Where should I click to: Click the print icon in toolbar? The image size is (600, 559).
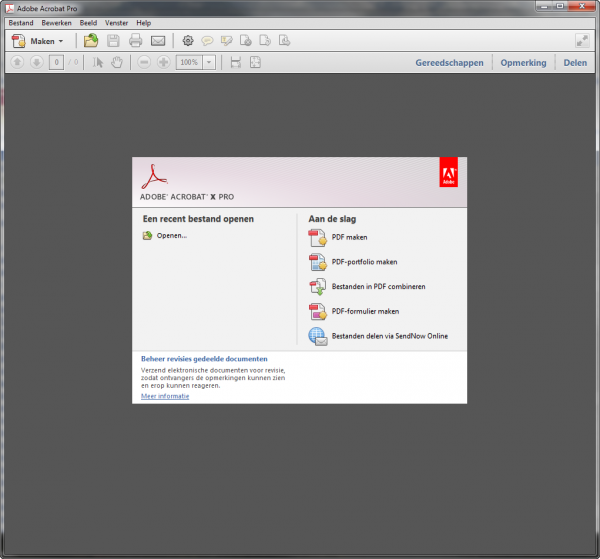(135, 41)
